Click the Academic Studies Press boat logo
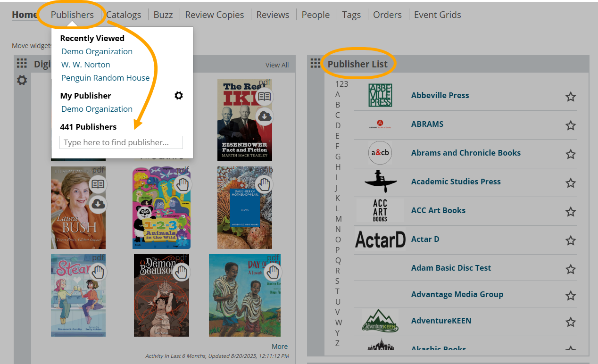 click(x=381, y=182)
